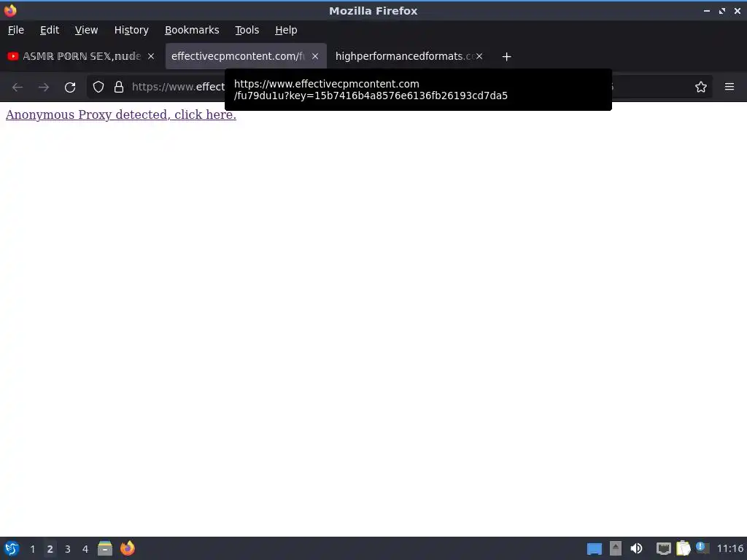The width and height of the screenshot is (747, 560).
Task: Open the volume speaker icon in tray
Action: click(636, 548)
